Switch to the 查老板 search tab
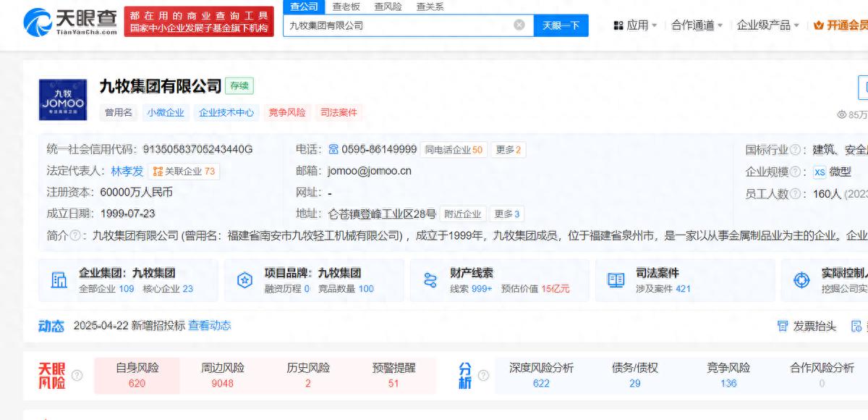 [346, 7]
